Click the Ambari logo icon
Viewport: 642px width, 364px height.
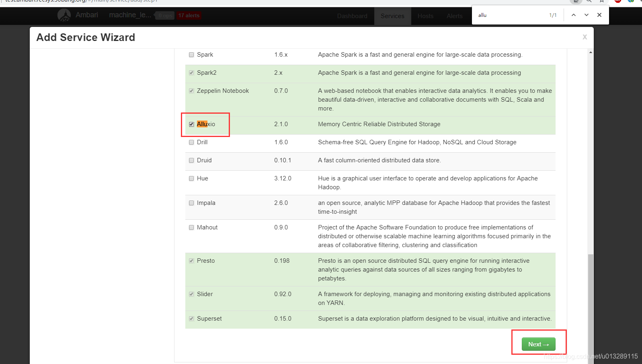(x=64, y=15)
